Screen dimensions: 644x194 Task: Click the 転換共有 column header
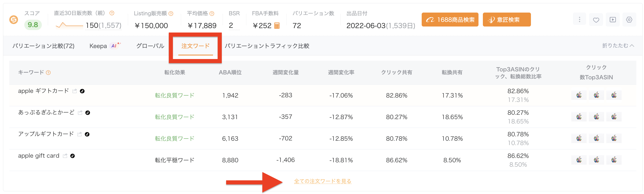pos(452,72)
